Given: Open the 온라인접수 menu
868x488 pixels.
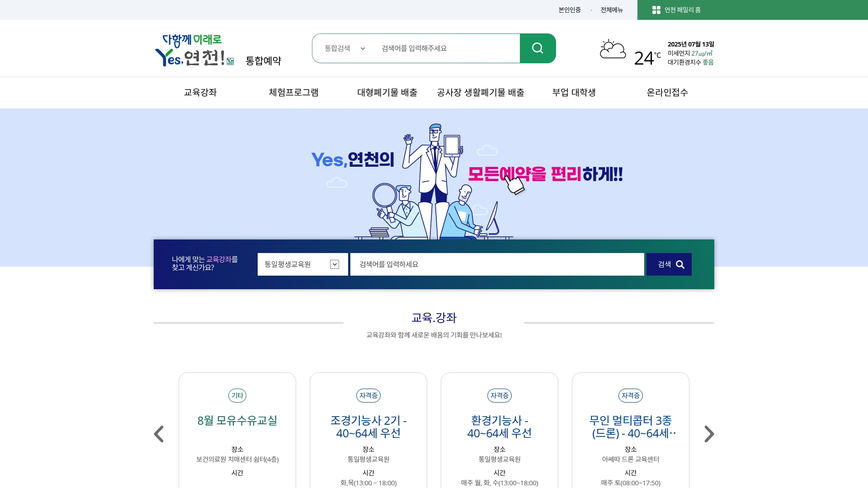Looking at the screenshot, I should pyautogui.click(x=667, y=93).
